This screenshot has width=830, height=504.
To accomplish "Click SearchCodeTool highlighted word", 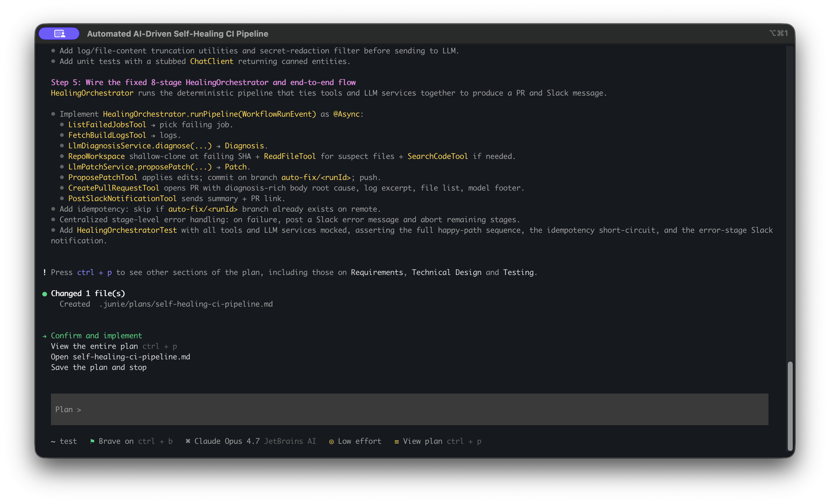I will pos(438,156).
